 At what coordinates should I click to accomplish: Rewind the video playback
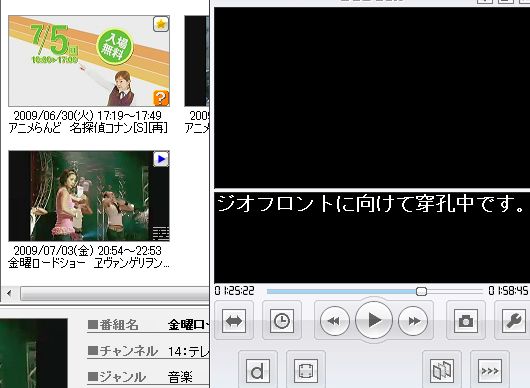click(x=334, y=321)
